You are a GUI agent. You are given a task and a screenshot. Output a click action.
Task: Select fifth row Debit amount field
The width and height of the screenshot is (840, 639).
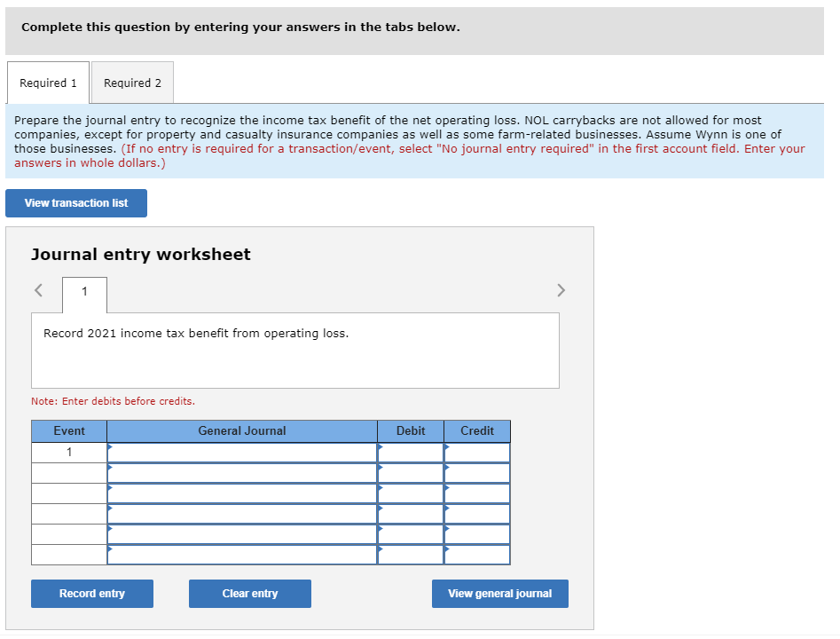coord(411,534)
